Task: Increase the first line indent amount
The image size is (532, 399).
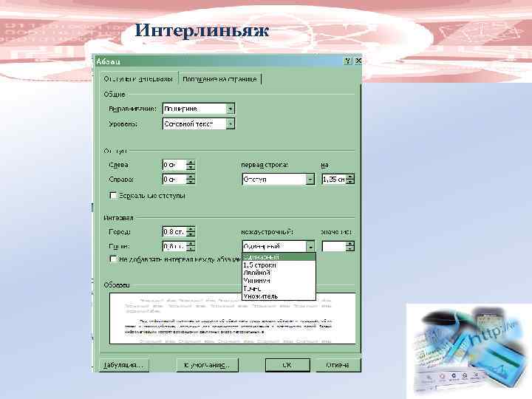Action: 350,177
